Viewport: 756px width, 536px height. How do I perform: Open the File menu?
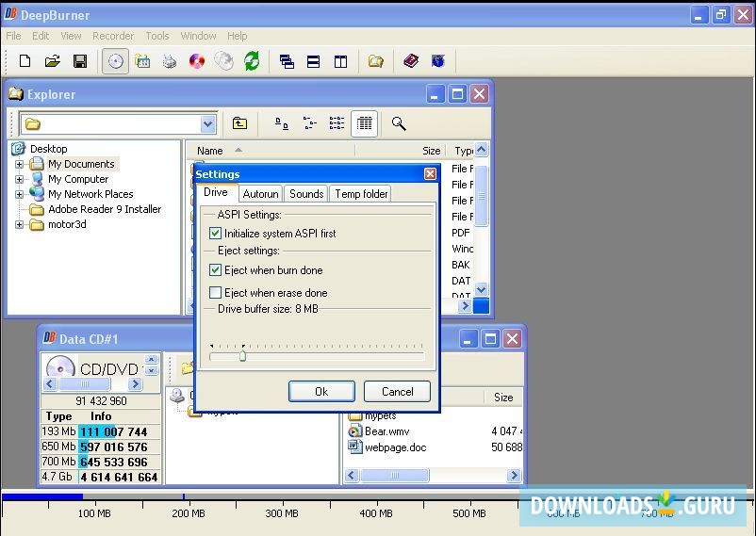click(13, 36)
